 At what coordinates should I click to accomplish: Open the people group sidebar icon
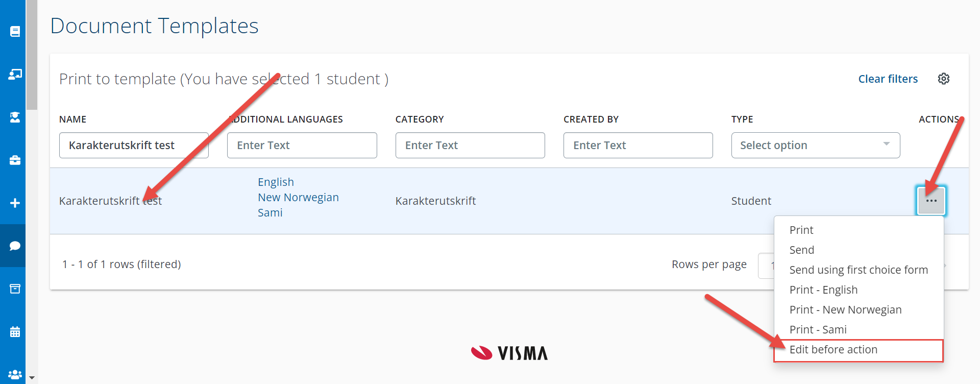15,374
